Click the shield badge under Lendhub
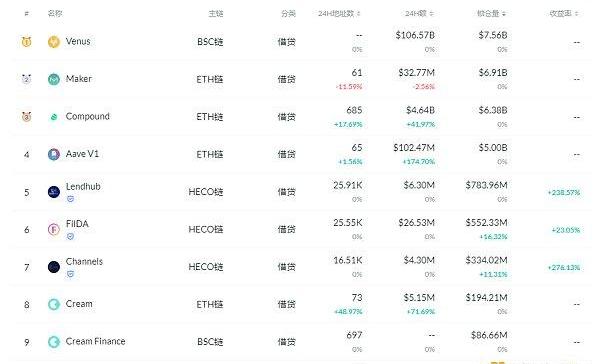The width and height of the screenshot is (600, 364). [x=70, y=199]
